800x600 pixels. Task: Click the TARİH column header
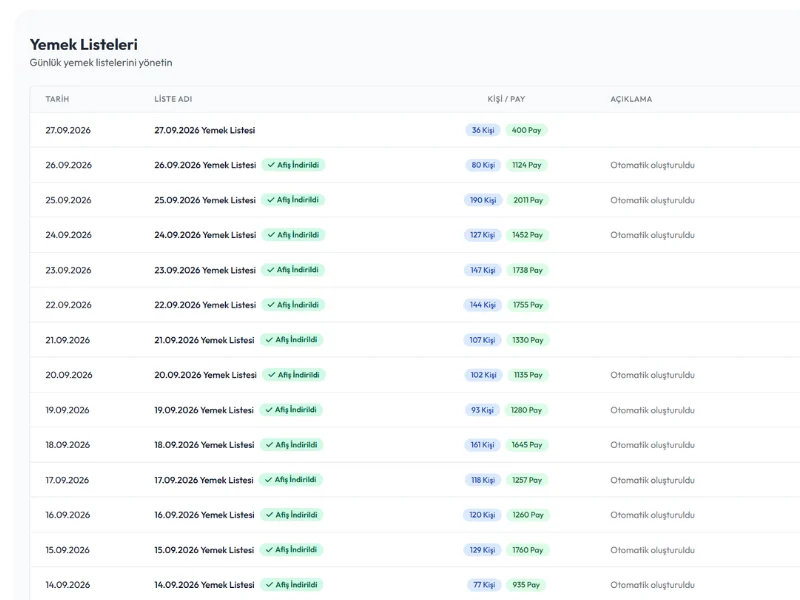click(57, 99)
